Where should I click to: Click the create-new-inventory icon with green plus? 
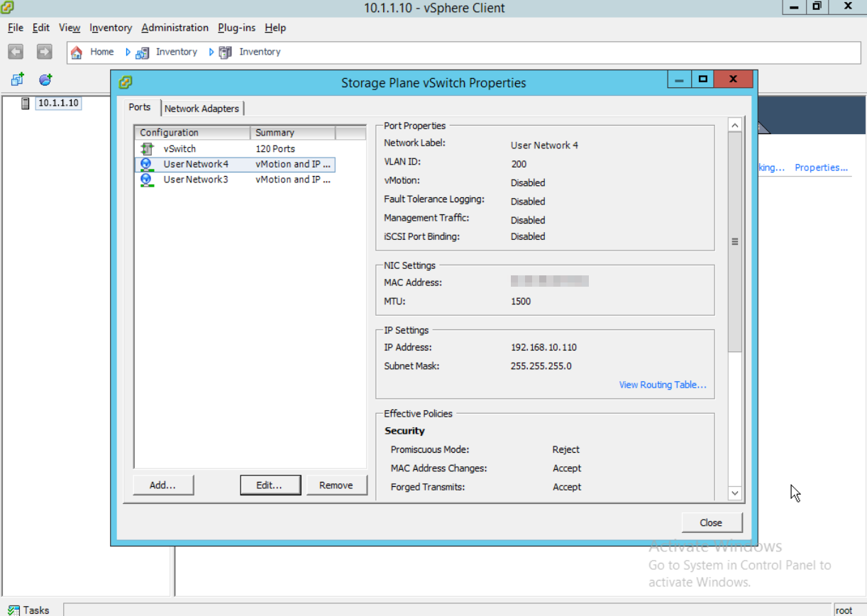point(16,79)
